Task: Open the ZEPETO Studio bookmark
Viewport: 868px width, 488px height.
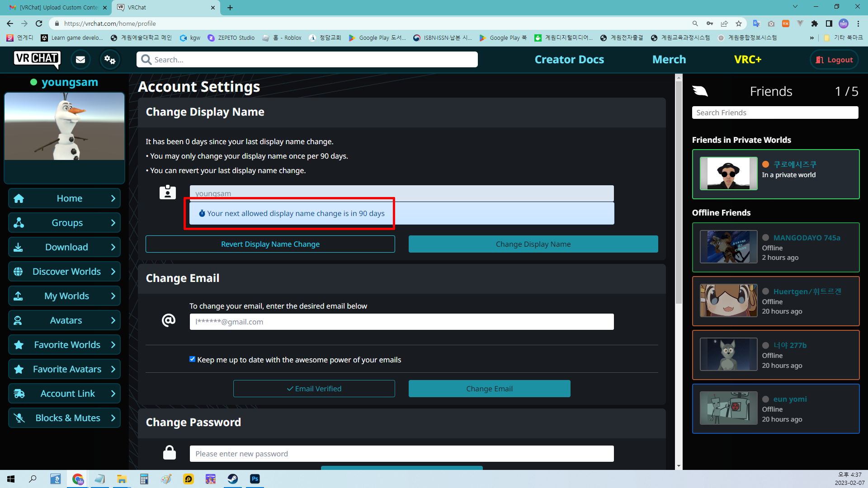Action: tap(231, 38)
